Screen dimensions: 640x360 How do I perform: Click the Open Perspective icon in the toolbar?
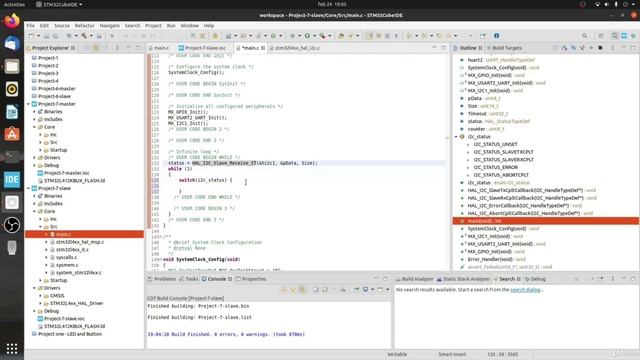[x=601, y=36]
